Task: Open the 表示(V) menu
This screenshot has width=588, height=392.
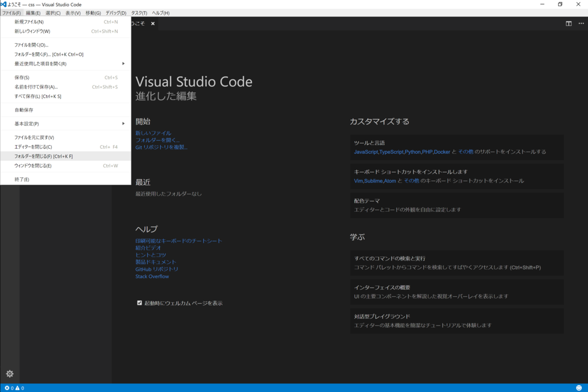Action: pyautogui.click(x=73, y=13)
